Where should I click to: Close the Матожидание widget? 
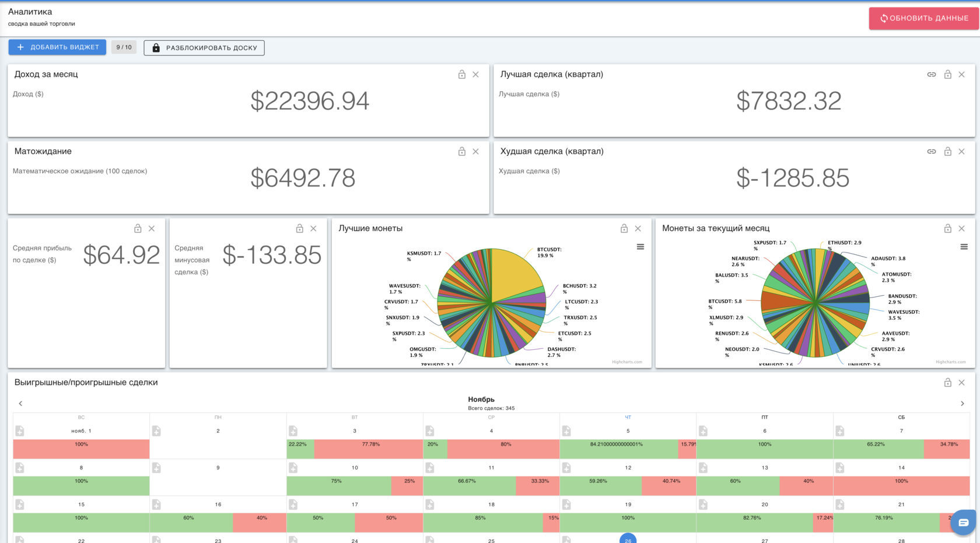tap(476, 152)
